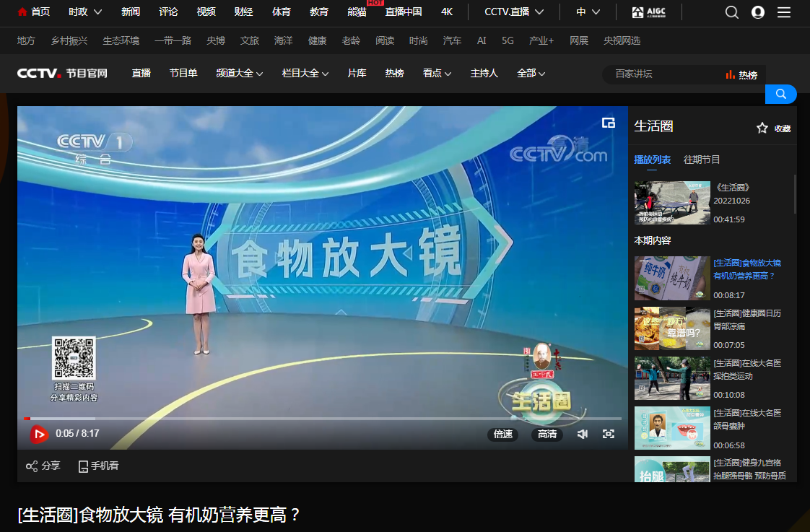The height and width of the screenshot is (532, 810).
Task: Open the 节目单 link
Action: pyautogui.click(x=183, y=74)
